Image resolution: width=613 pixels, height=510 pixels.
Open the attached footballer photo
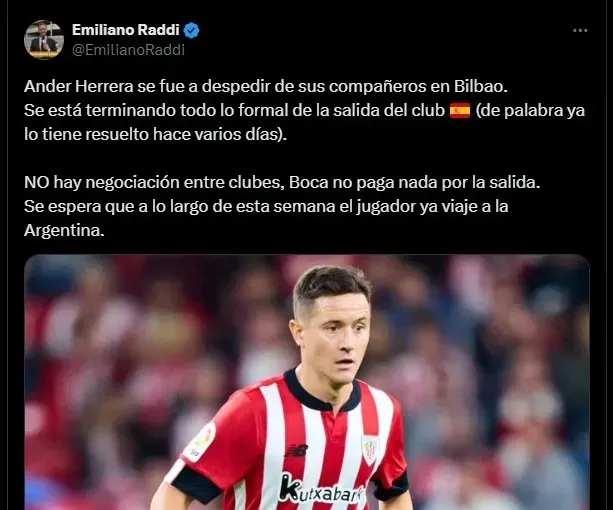click(307, 382)
